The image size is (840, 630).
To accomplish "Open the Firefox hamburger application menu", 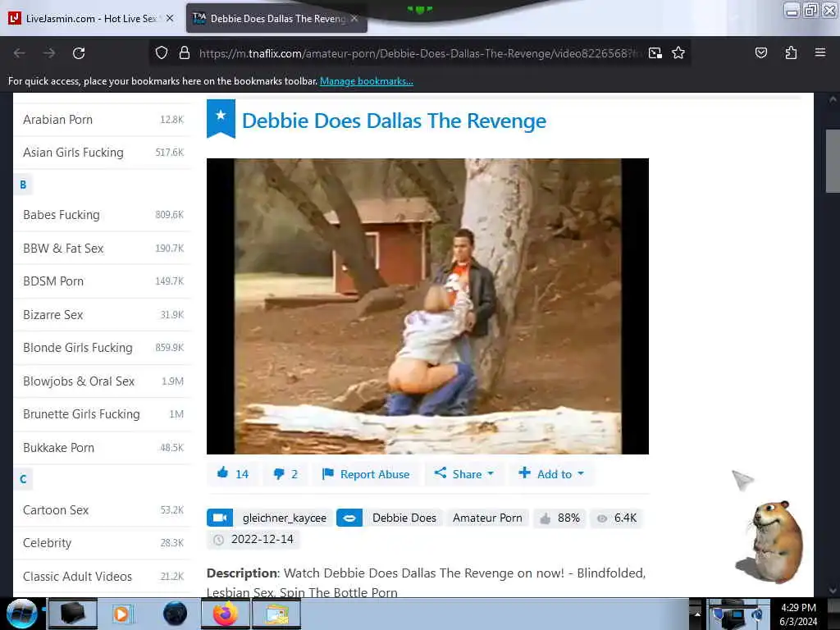I will 820,52.
